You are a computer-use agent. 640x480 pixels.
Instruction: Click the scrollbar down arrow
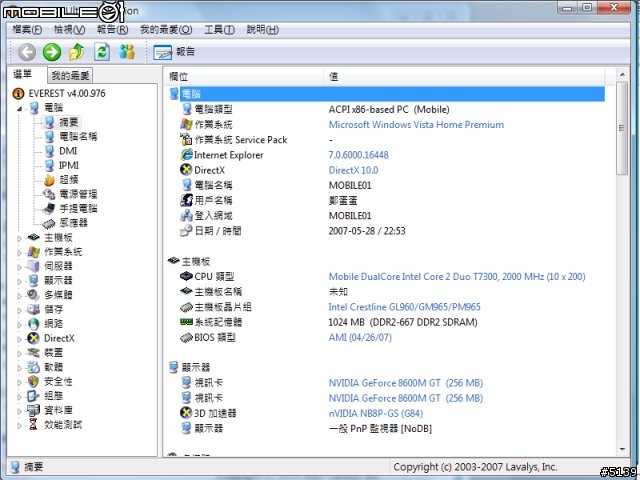622,449
